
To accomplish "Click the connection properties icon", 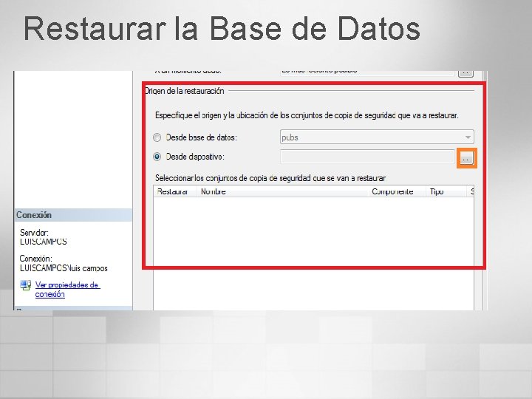I will (x=26, y=285).
